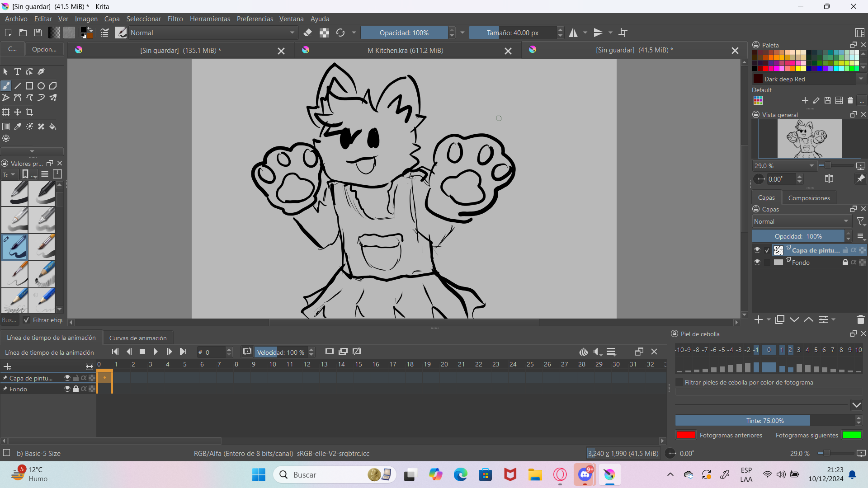
Task: Toggle horizontal mirror mode in toolbar
Action: (x=573, y=33)
